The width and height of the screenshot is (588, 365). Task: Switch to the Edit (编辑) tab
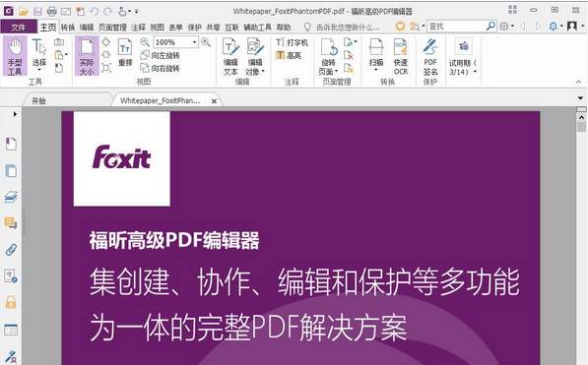87,27
